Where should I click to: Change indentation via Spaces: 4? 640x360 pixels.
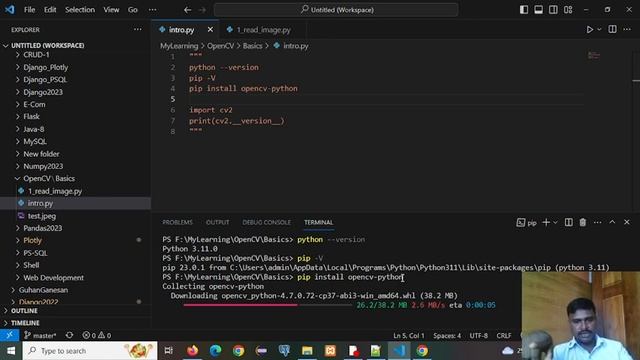pyautogui.click(x=447, y=336)
